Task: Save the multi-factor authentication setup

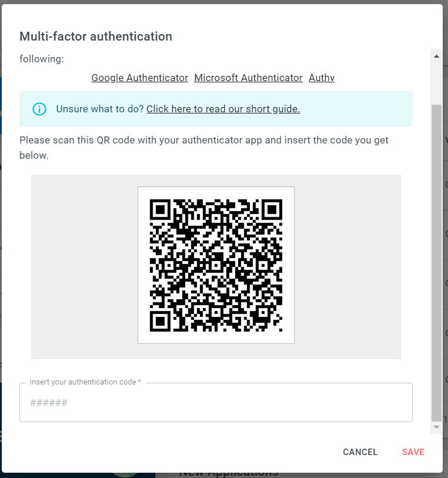Action: pyautogui.click(x=413, y=452)
